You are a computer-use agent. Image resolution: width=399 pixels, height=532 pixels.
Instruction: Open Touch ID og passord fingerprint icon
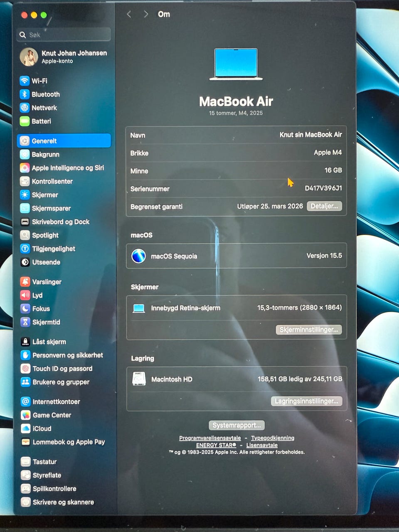click(x=25, y=369)
